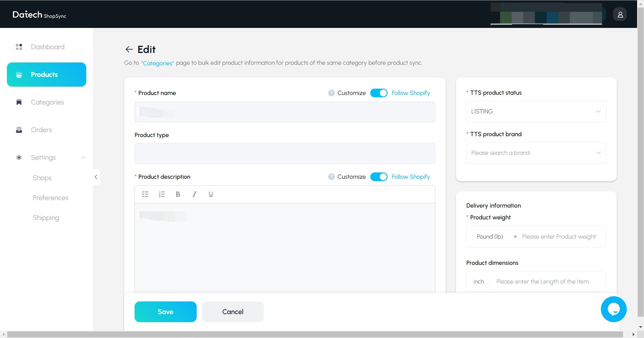Follow the "Categories" link in description
644x338 pixels.
click(x=157, y=63)
